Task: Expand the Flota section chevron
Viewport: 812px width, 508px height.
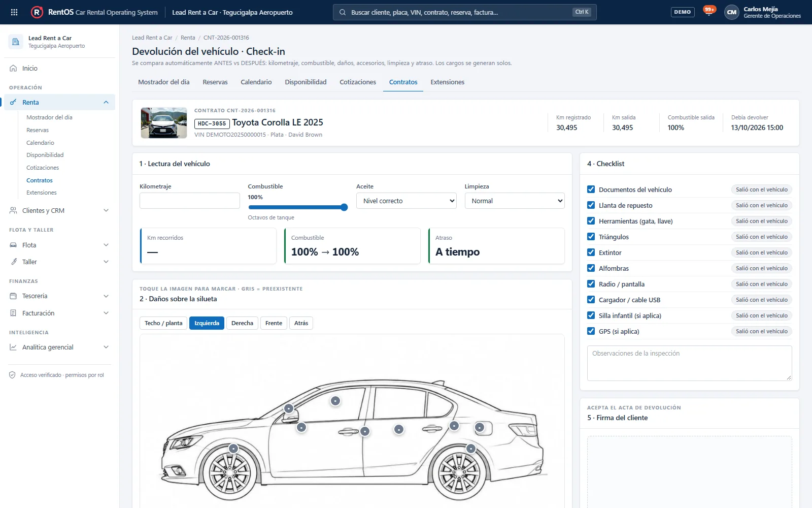Action: click(x=106, y=245)
